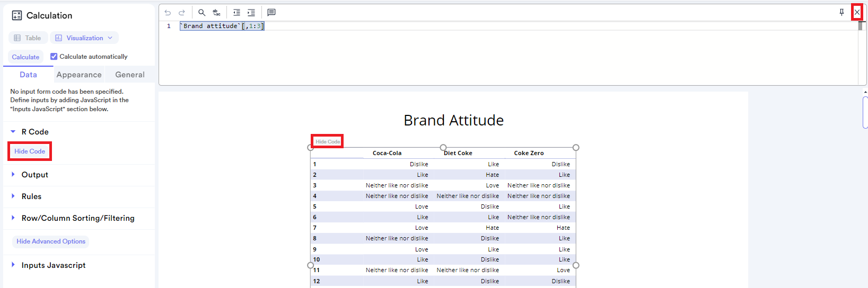Toggle comment using the speech bubble icon
Image resolution: width=868 pixels, height=288 pixels.
271,12
